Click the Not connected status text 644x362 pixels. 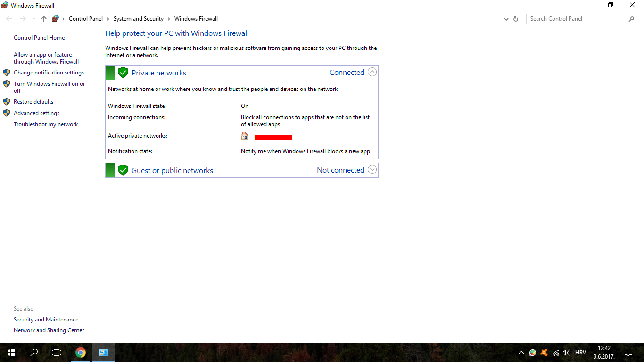(x=340, y=170)
